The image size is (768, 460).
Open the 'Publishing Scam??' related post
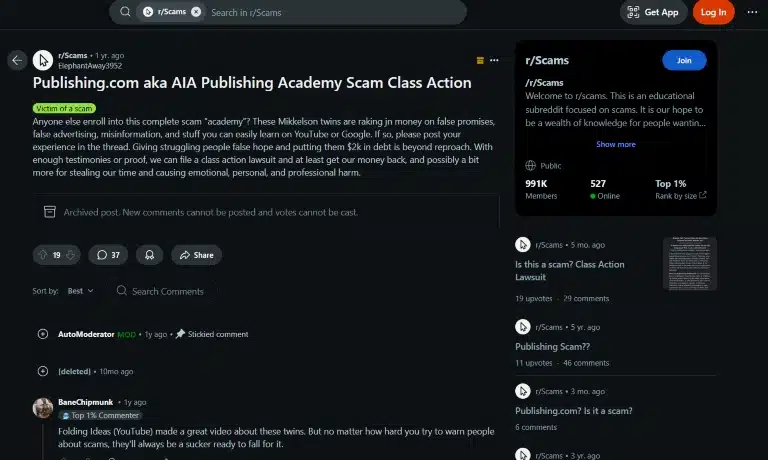click(552, 346)
